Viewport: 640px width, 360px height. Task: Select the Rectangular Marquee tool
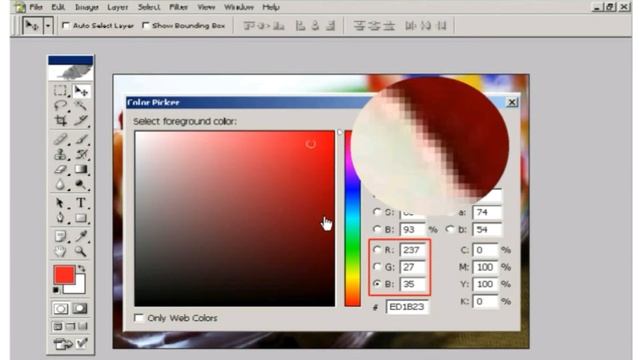[60, 90]
